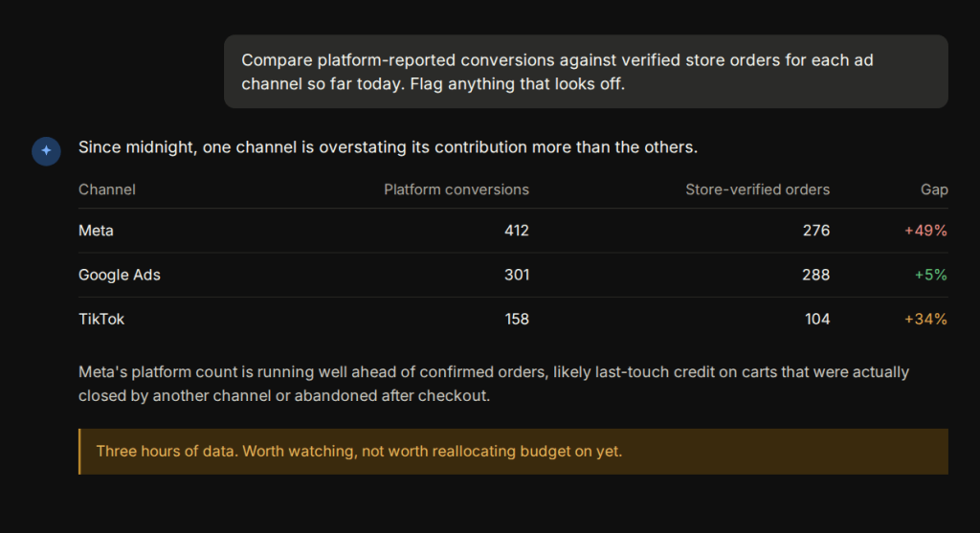The height and width of the screenshot is (533, 980).
Task: Click the +49% gap for Meta
Action: (x=925, y=231)
